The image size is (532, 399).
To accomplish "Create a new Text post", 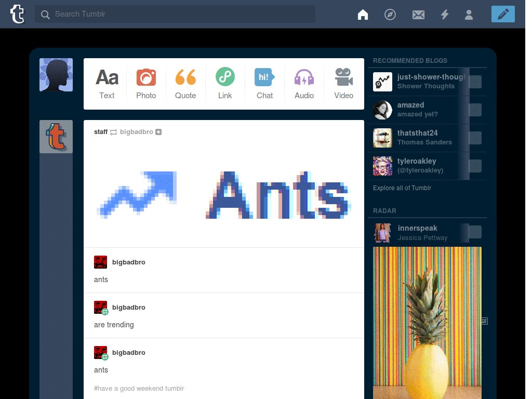I will 107,84.
